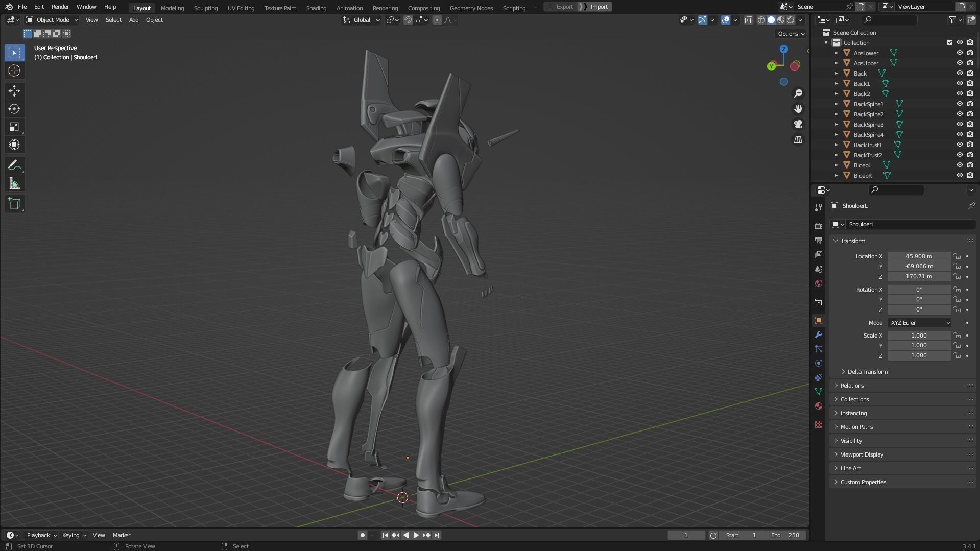Click the viewport zoom magnifier icon
The width and height of the screenshot is (980, 551).
tap(798, 93)
